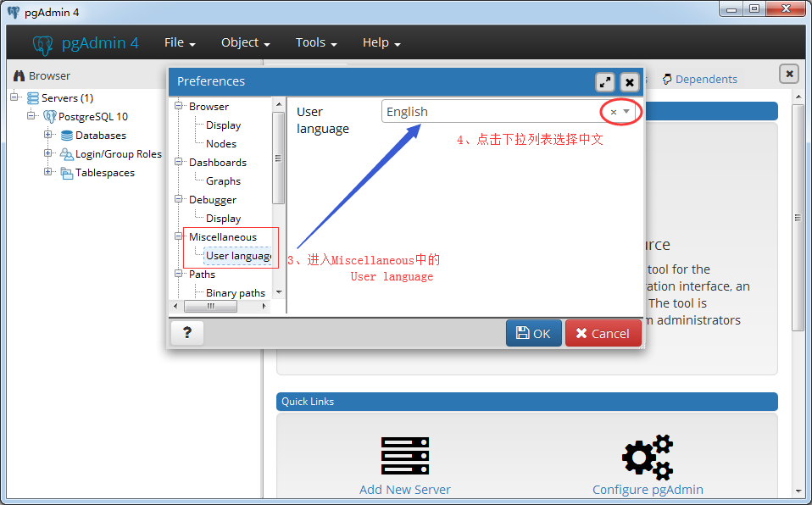Open the Configure pgAdmin link
The height and width of the screenshot is (505, 812).
648,490
